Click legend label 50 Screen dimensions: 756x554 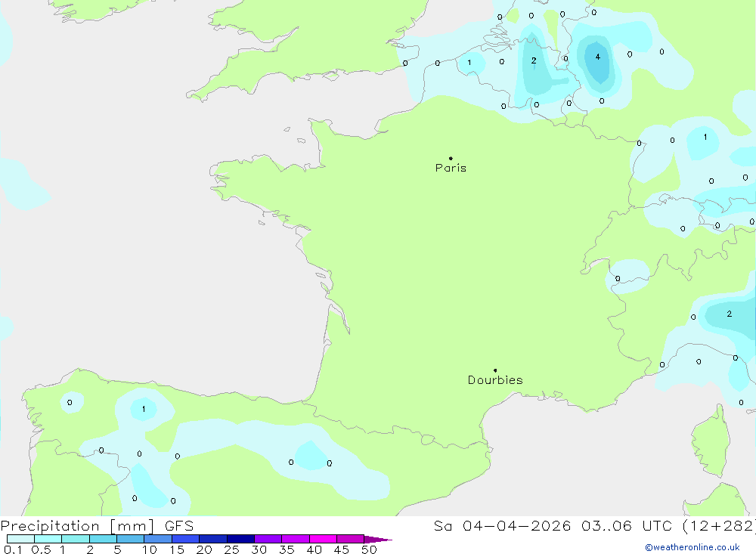pos(369,549)
